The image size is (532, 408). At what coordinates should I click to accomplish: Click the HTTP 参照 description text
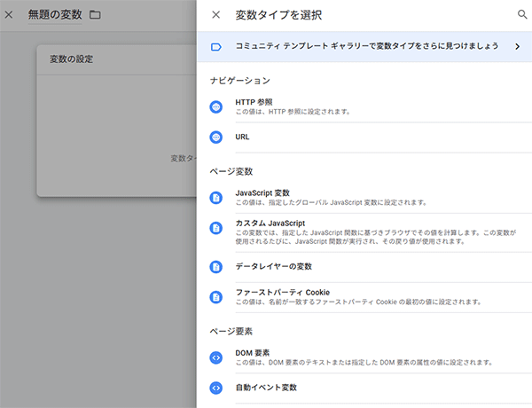point(293,112)
